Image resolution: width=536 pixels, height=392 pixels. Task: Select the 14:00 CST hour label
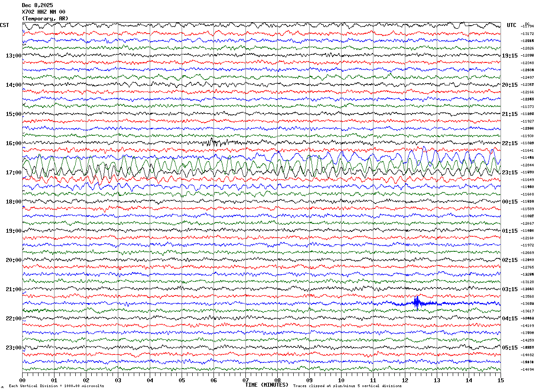click(14, 85)
